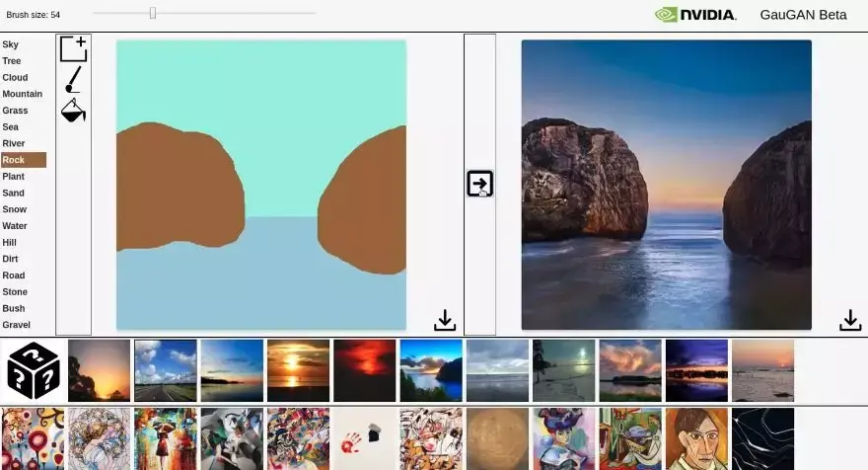This screenshot has height=470, width=868.
Task: Select Hill from label list
Action: (10, 242)
